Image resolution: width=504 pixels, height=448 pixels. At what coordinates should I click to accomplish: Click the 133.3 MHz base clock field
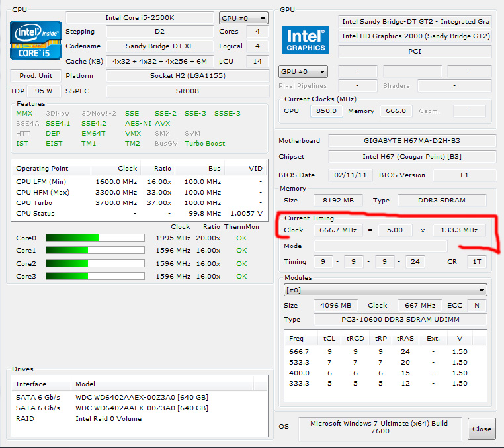point(459,230)
